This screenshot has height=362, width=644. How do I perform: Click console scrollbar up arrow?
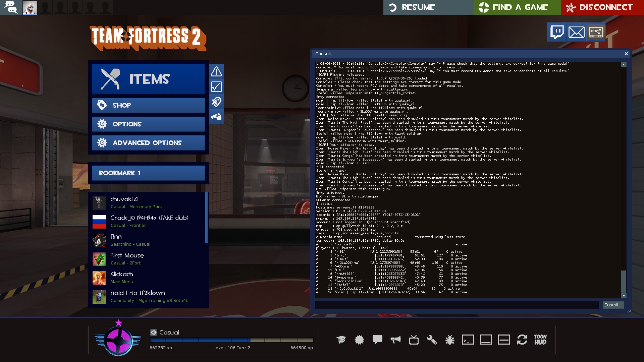pyautogui.click(x=624, y=64)
